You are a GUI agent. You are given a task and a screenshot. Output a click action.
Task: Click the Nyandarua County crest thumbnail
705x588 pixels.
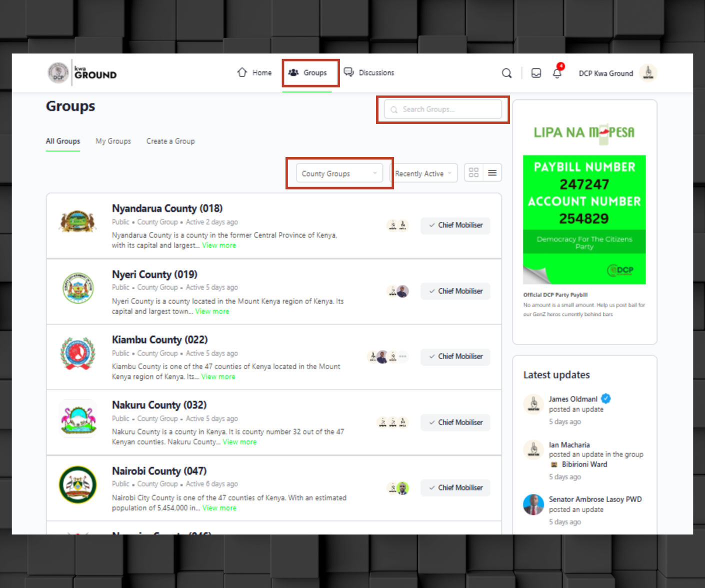tap(77, 222)
